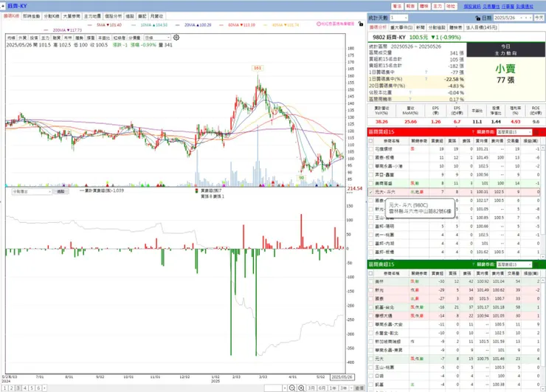
Task: Click red 體檢 button at top
Action: click(x=424, y=6)
